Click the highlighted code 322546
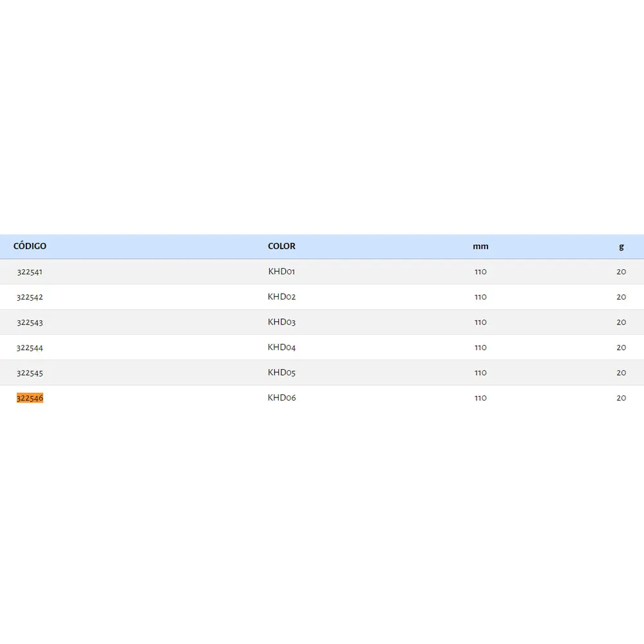This screenshot has width=644, height=644. coord(30,398)
